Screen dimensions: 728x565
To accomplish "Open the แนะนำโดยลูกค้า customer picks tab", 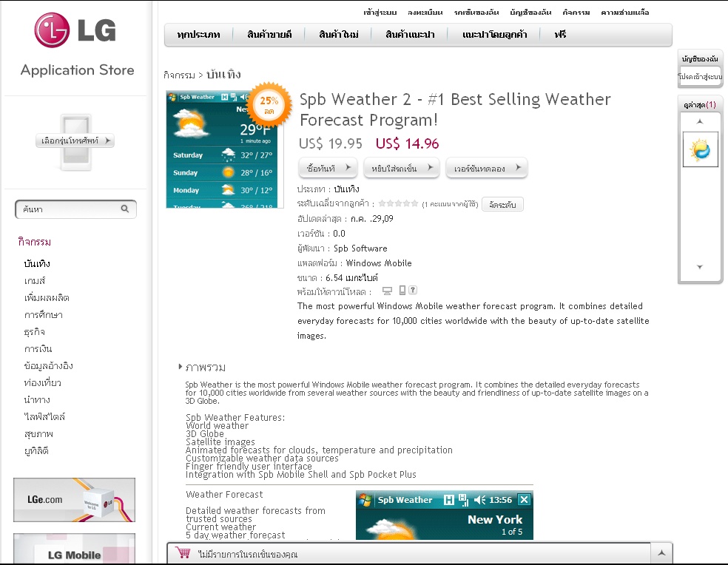I will coord(494,34).
